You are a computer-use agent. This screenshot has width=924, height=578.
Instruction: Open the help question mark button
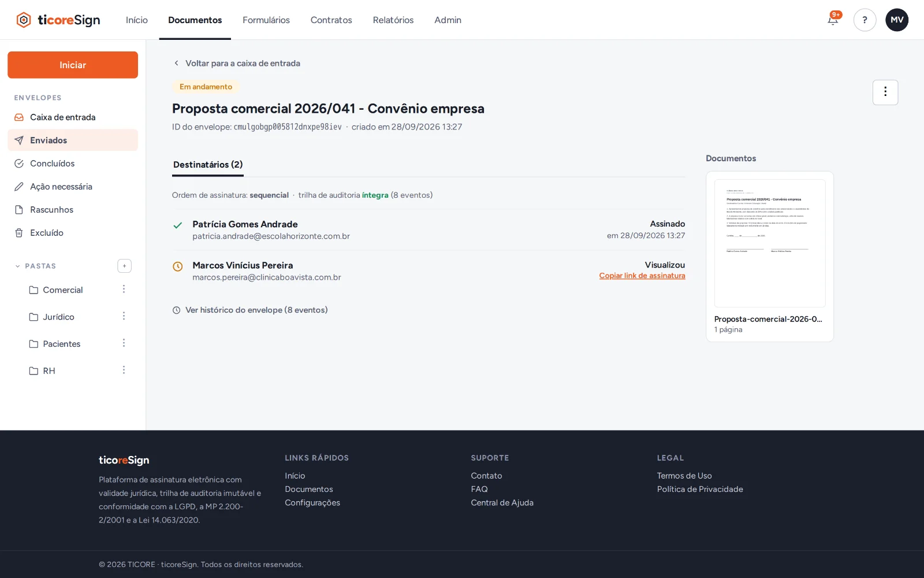tap(865, 20)
